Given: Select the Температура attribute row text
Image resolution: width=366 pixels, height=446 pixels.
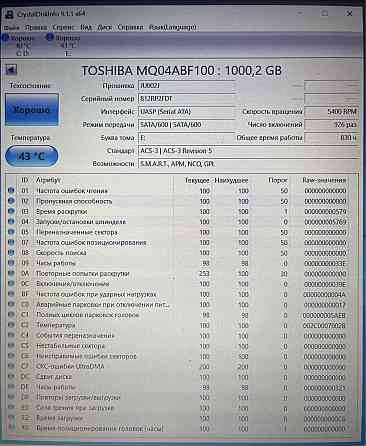Looking at the screenshot, I should coord(56,325).
